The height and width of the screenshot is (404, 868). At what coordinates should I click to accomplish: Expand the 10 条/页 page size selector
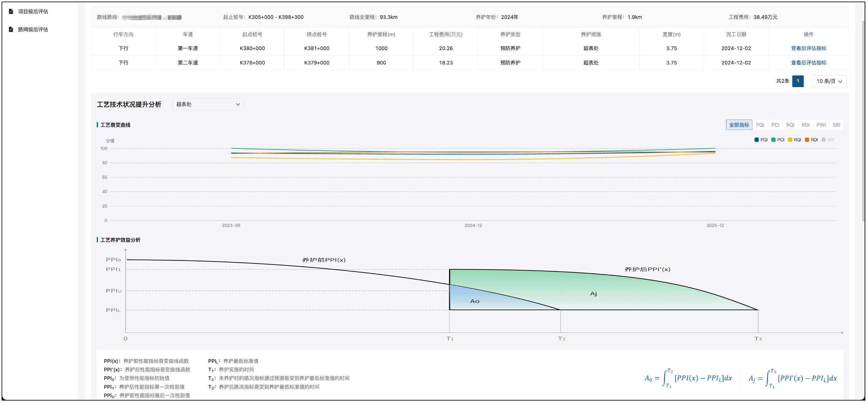[x=829, y=81]
